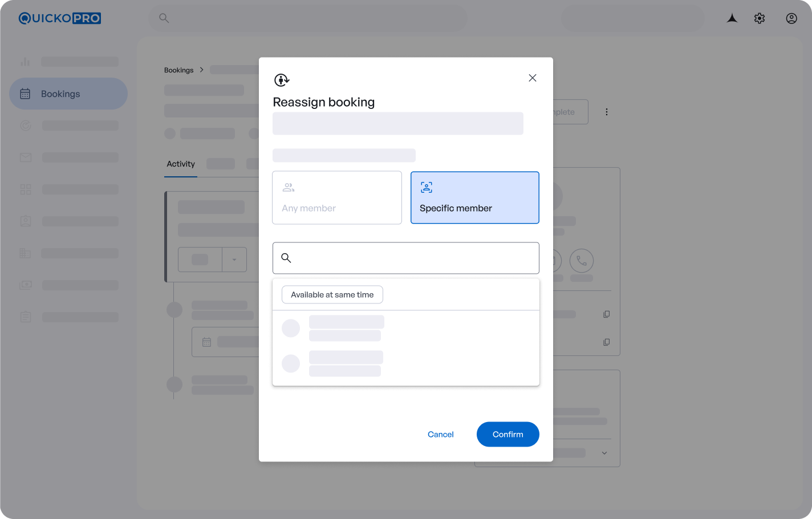
Task: Open the settings gear icon
Action: click(x=759, y=18)
